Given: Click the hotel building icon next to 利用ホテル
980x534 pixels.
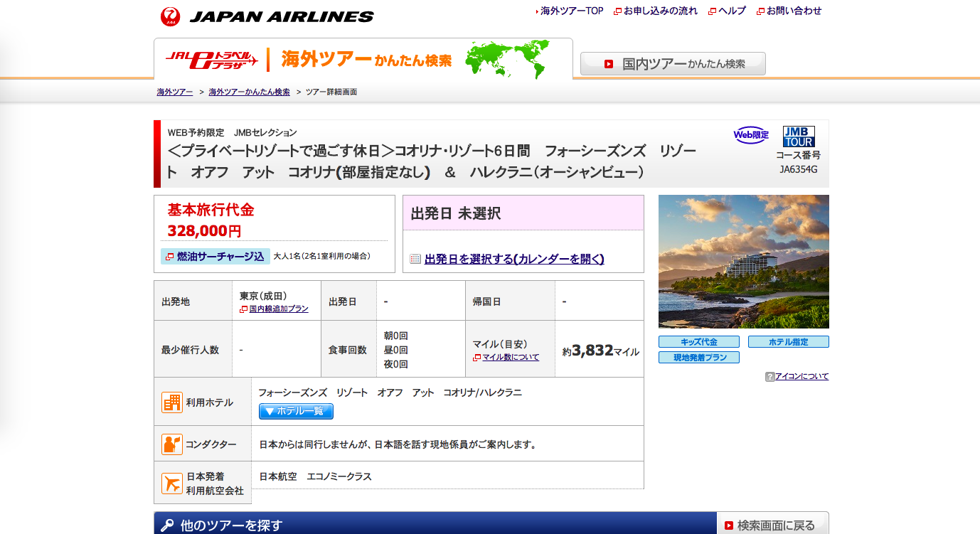Looking at the screenshot, I should (x=172, y=402).
